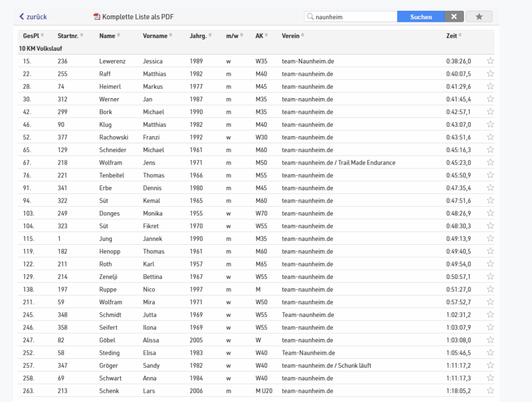Clear search with the X button
Screen dimensions: 532x402
(454, 17)
